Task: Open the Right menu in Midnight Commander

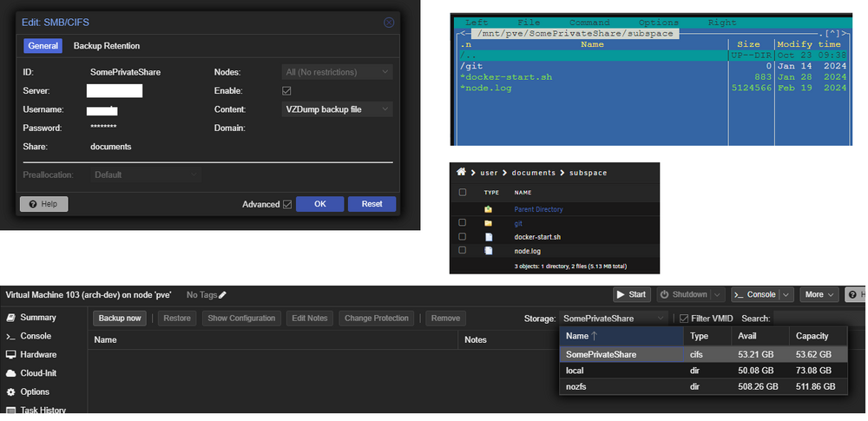Action: [722, 23]
